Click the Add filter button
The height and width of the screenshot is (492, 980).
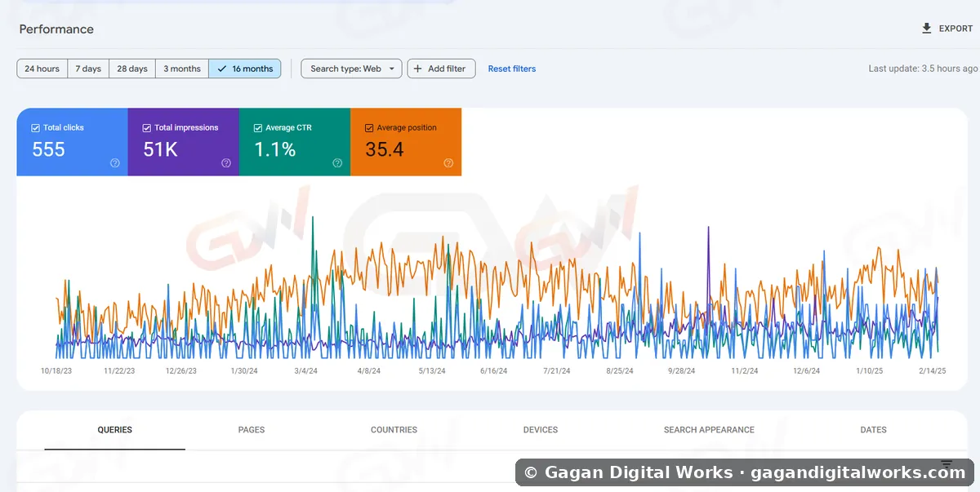tap(441, 69)
